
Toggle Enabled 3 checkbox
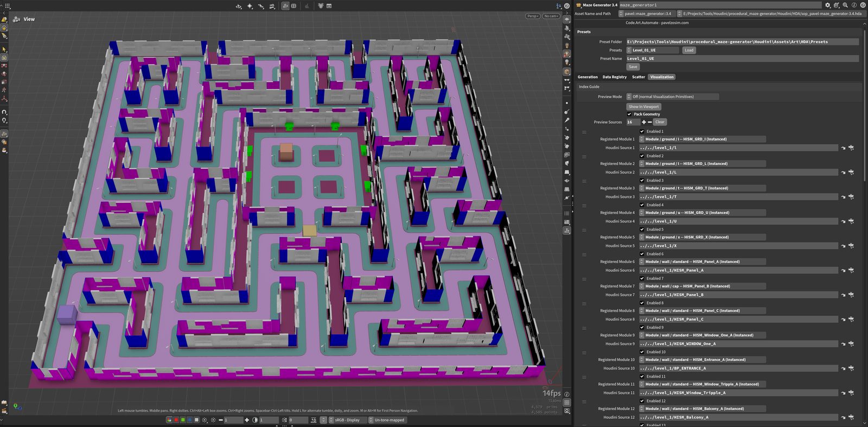pos(642,180)
